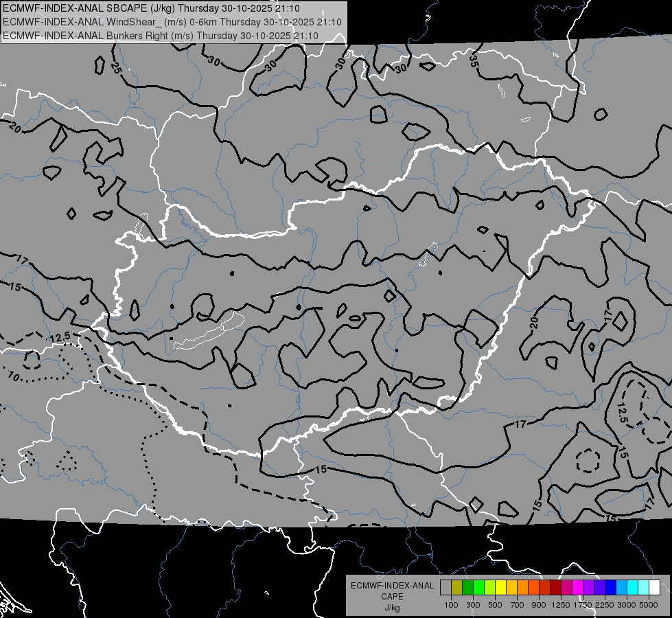Click the gray swatch in the CAPE legend
The width and height of the screenshot is (672, 618).
445,587
